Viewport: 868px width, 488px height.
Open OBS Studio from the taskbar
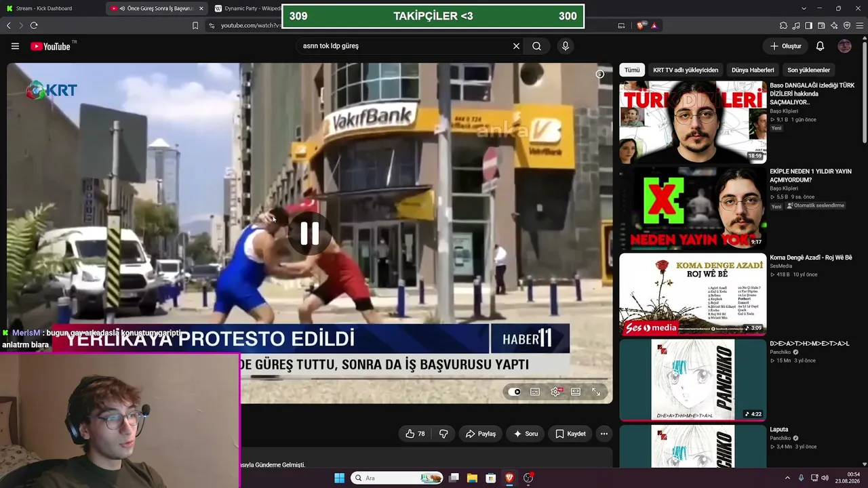tap(528, 478)
